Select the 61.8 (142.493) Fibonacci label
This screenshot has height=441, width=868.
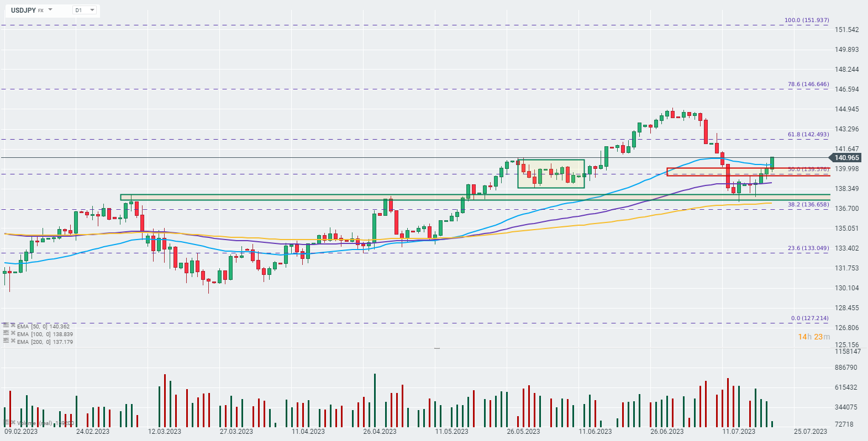pyautogui.click(x=808, y=135)
